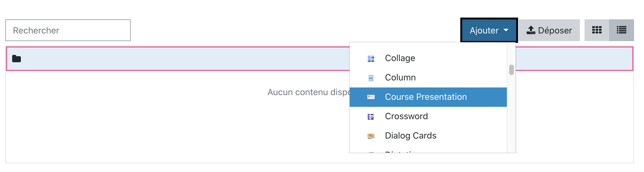Click the caret arrow beside Ajouter
This screenshot has width=644, height=172.
pos(506,30)
